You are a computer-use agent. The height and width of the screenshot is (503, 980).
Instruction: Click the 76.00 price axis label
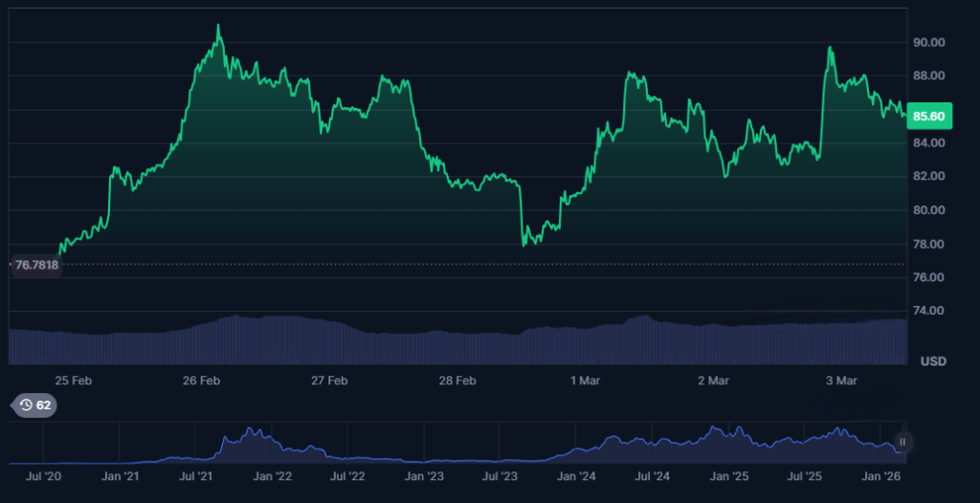928,276
